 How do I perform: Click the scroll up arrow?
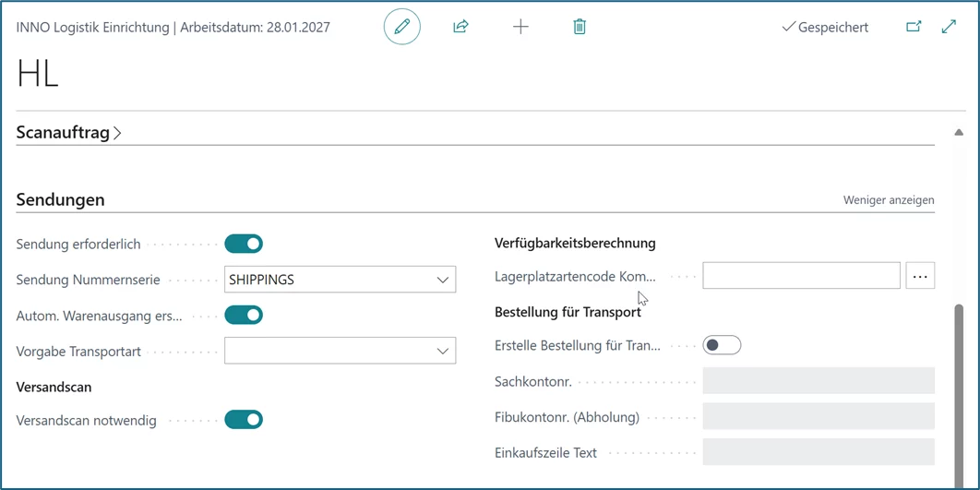959,133
